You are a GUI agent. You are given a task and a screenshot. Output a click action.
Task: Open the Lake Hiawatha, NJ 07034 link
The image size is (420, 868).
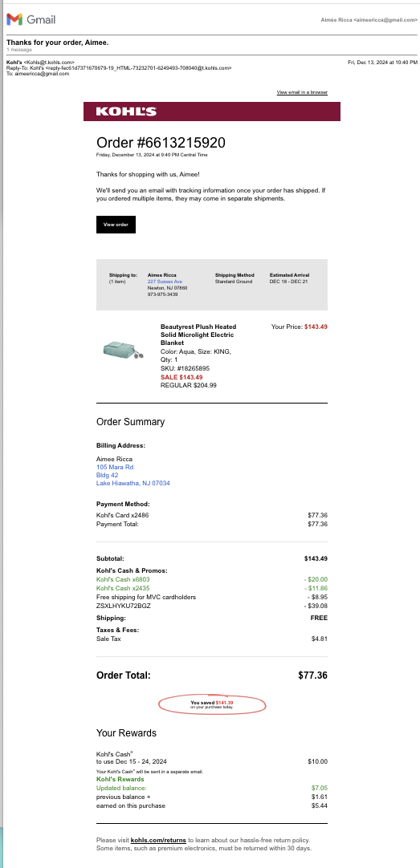133,483
